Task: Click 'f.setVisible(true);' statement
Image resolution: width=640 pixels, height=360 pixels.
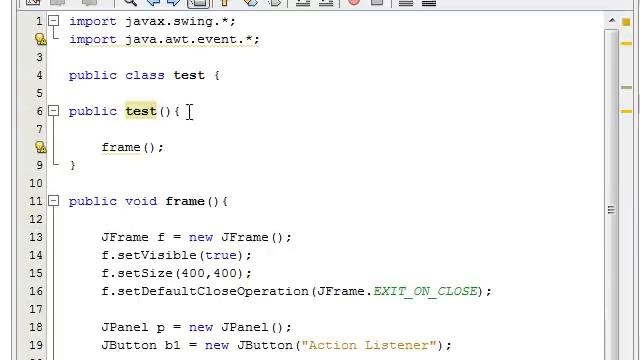Action: coord(176,255)
